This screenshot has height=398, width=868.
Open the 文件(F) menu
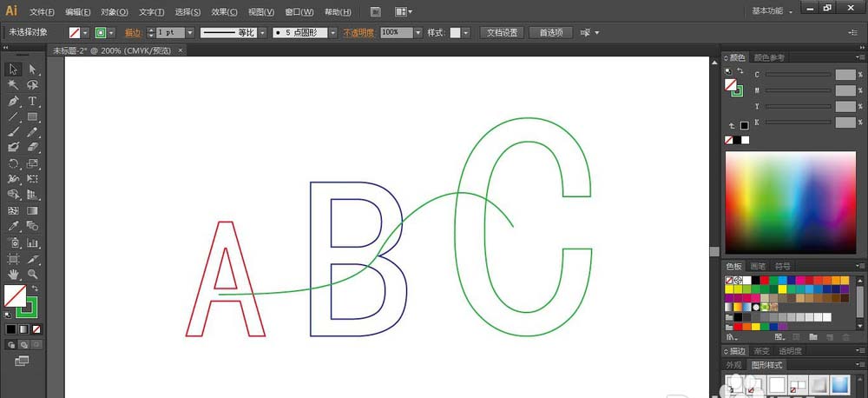coord(42,11)
